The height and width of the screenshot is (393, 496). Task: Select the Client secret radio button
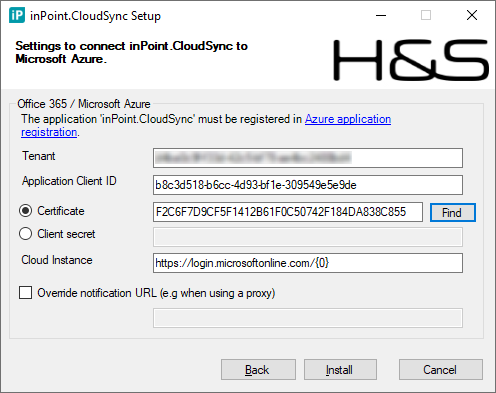(26, 234)
